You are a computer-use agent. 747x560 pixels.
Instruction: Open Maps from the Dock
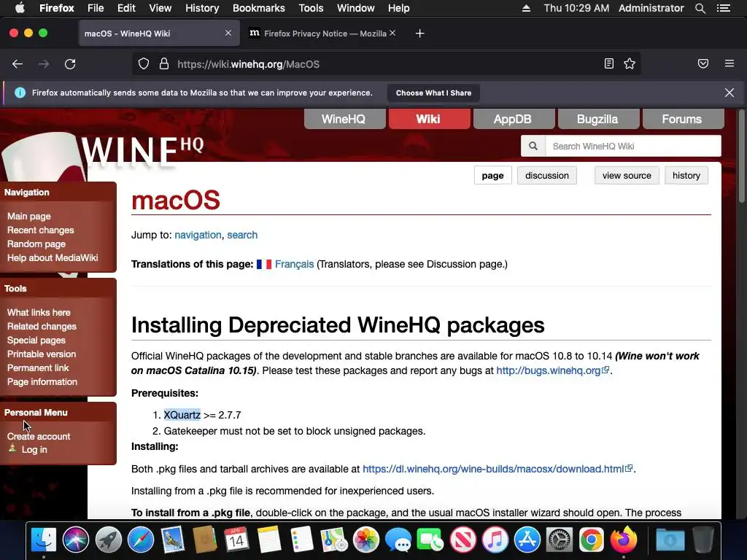coord(334,540)
